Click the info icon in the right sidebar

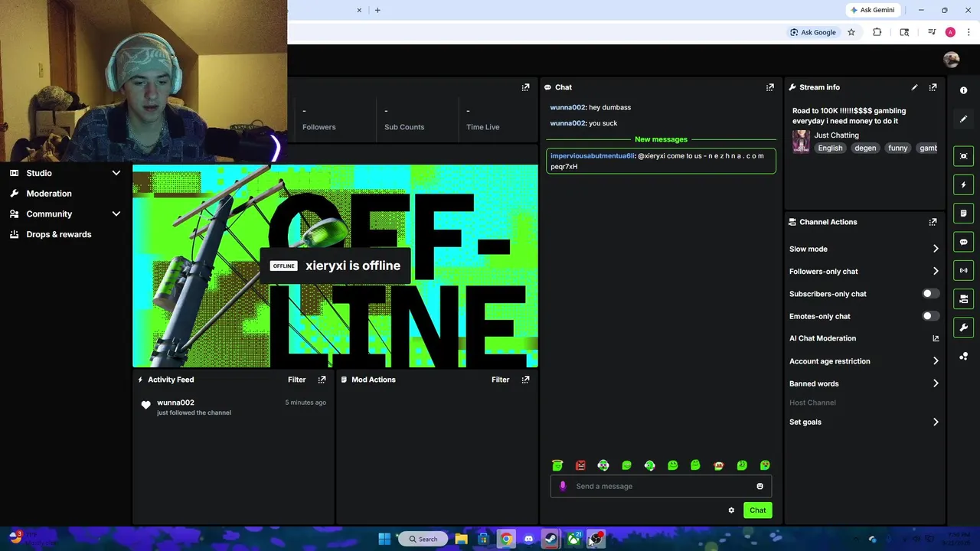pyautogui.click(x=963, y=90)
